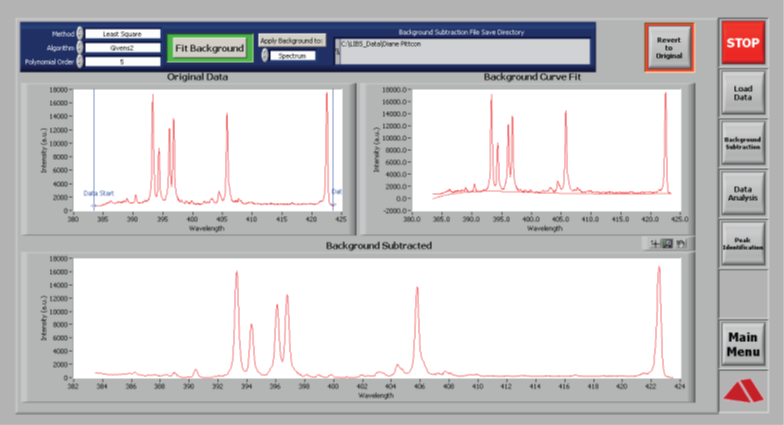The height and width of the screenshot is (425, 784).
Task: Switch to the Data Analysis page
Action: pos(743,194)
